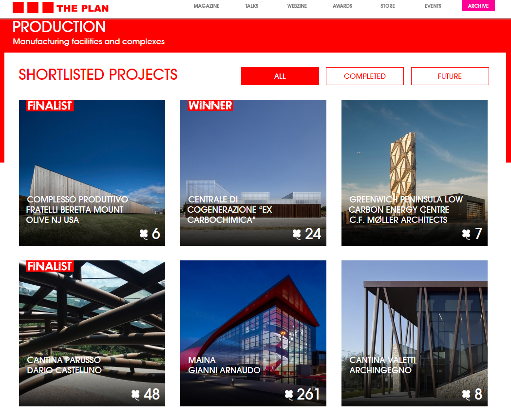Click clover icon on Cantina Valetti card
This screenshot has width=511, height=420.
[x=467, y=394]
